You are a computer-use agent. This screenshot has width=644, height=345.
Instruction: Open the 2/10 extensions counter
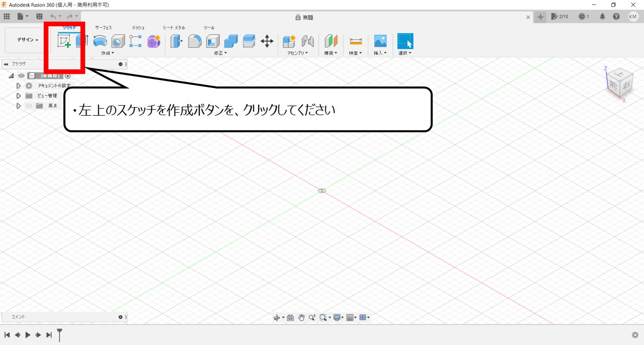tap(559, 17)
